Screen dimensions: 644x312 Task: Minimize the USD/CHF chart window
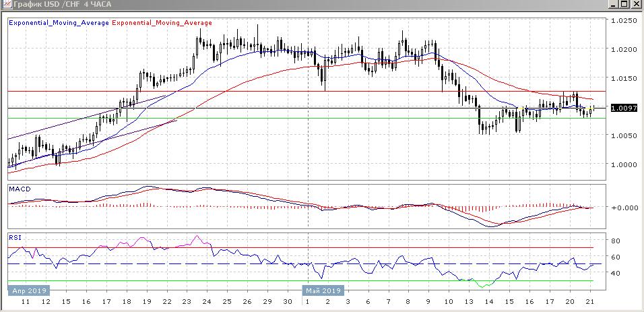point(611,4)
